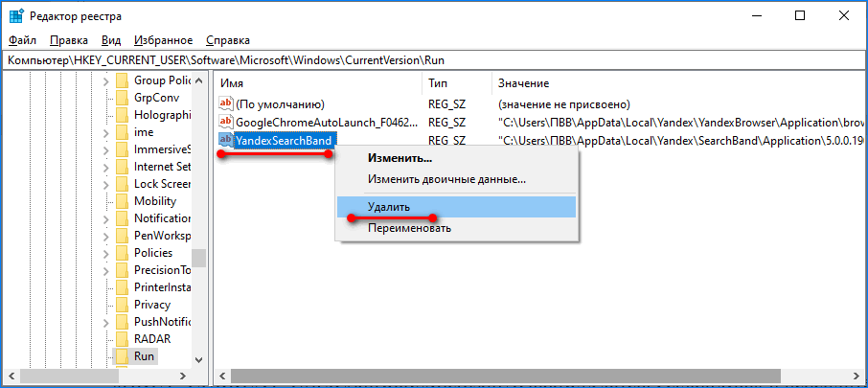
Task: Expand the PenWorkspace tree node
Action: tap(105, 236)
